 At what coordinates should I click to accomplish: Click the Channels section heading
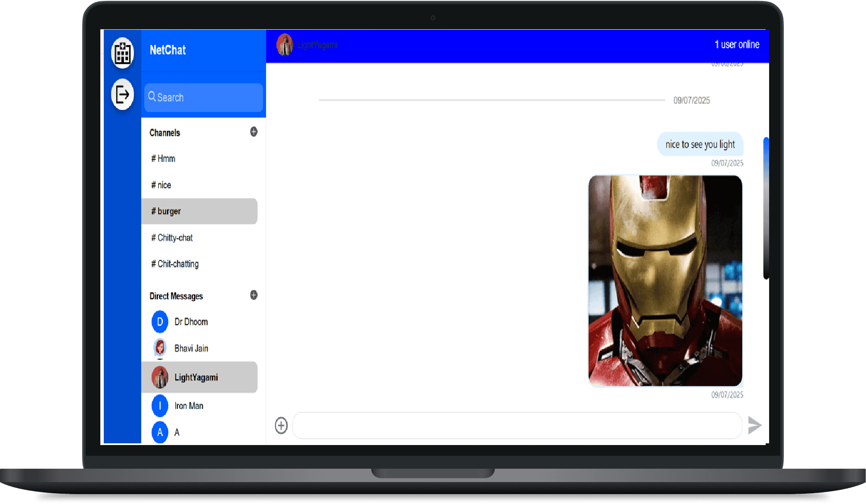point(165,133)
